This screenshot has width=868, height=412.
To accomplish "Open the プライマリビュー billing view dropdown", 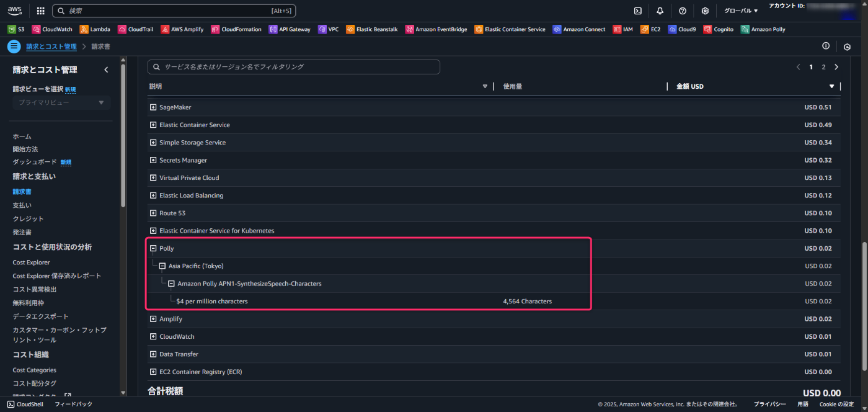I will point(62,102).
